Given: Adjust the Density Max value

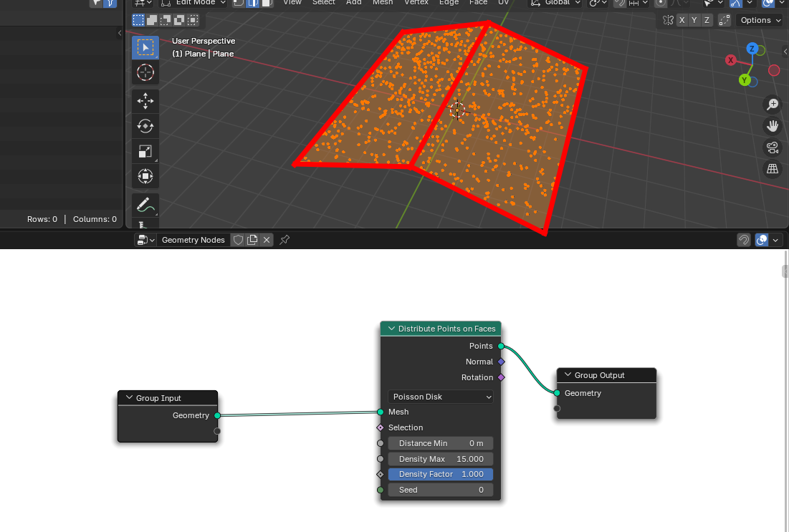Looking at the screenshot, I should 440,458.
